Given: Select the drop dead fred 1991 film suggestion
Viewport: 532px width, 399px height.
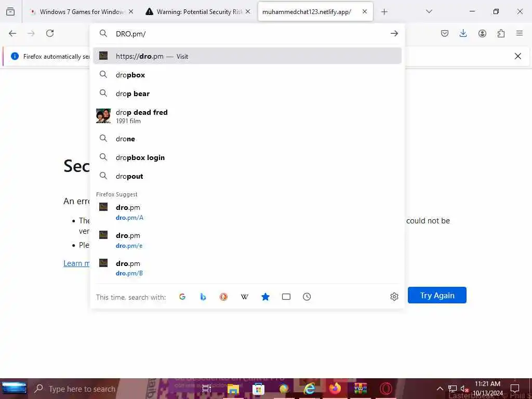Looking at the screenshot, I should pos(247,116).
